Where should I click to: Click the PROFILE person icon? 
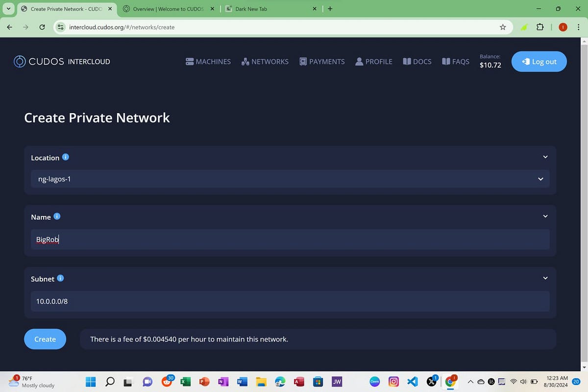click(x=360, y=61)
